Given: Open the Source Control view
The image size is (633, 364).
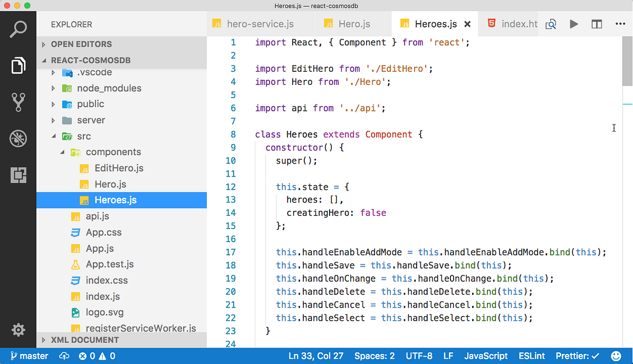Looking at the screenshot, I should point(18,102).
